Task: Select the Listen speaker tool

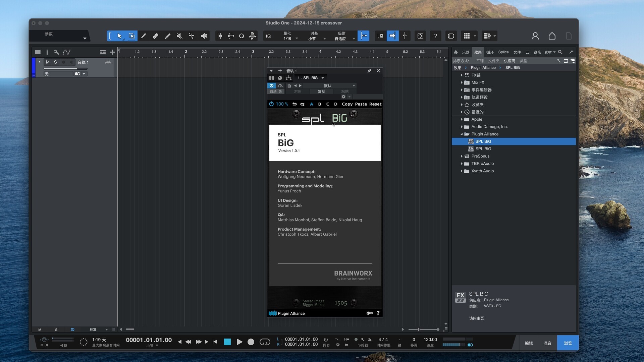Action: [204, 36]
